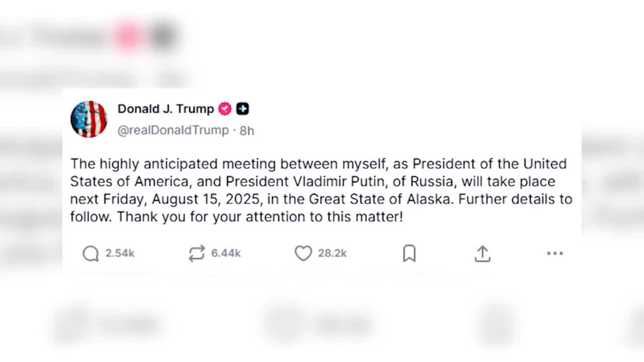Click the "Thank you for your attention" sentence
This screenshot has height=362, width=644.
[x=260, y=217]
